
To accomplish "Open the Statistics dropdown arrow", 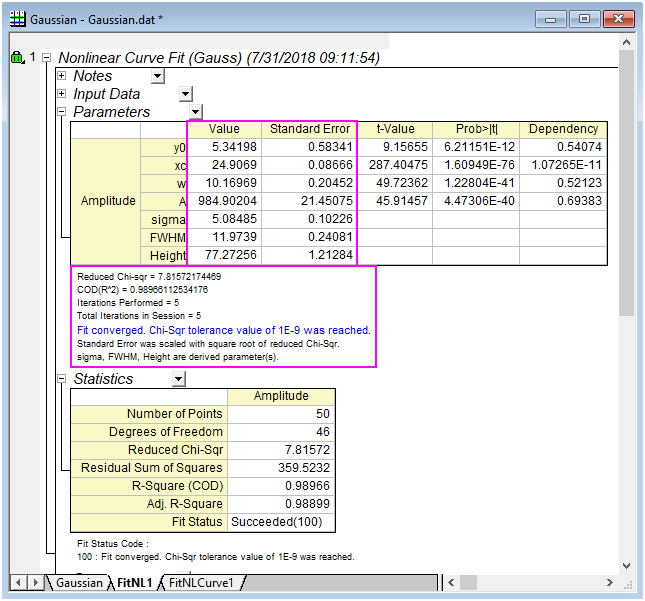I will coord(178,380).
